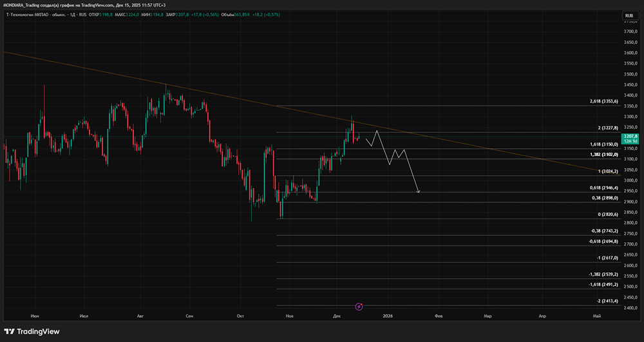Click the 'Май' month label on time axis

[x=597, y=316]
